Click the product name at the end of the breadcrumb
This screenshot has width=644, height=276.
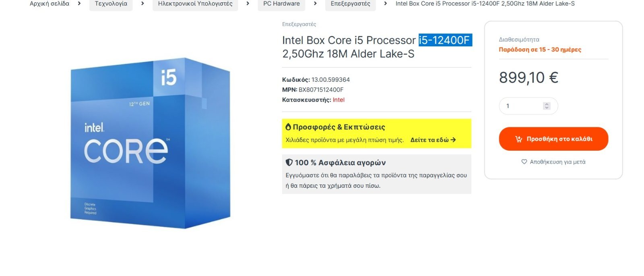point(485,4)
